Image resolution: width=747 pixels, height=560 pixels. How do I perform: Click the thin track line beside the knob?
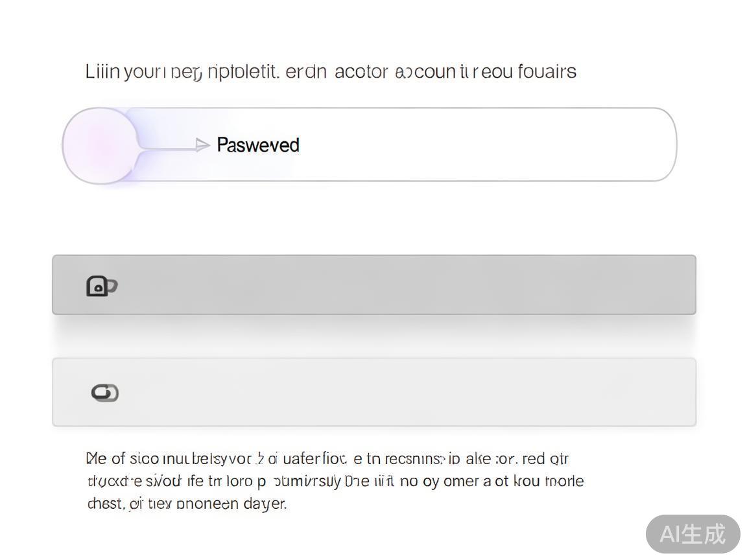167,150
